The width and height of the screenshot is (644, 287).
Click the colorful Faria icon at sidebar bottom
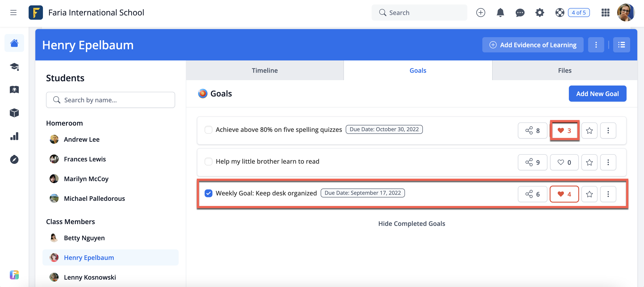click(x=14, y=275)
